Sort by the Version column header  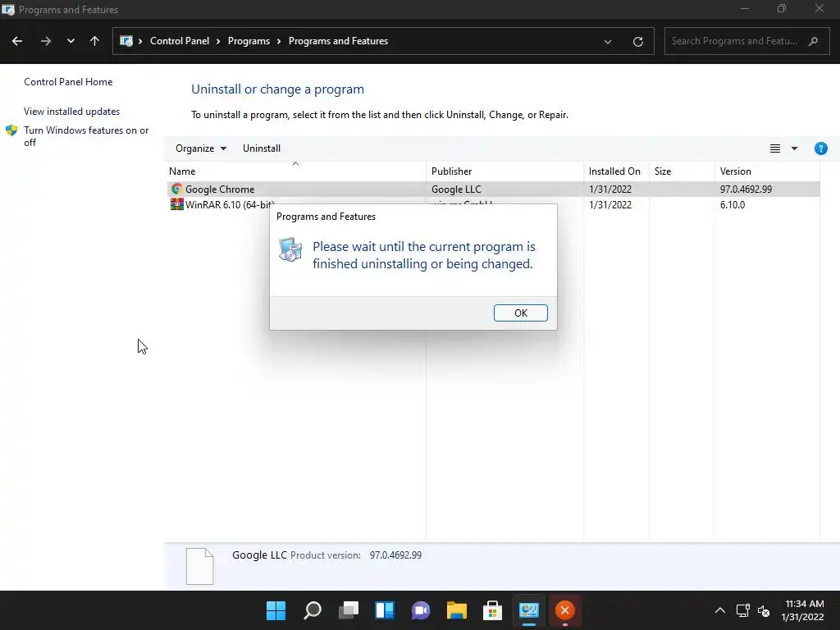767,171
